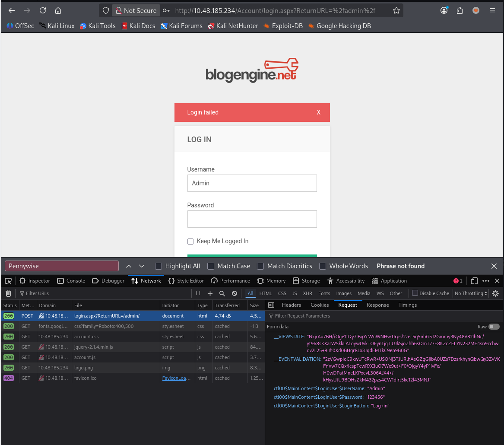Open the Response tab of the request
Viewport: 504px width, 445px height.
pos(377,305)
